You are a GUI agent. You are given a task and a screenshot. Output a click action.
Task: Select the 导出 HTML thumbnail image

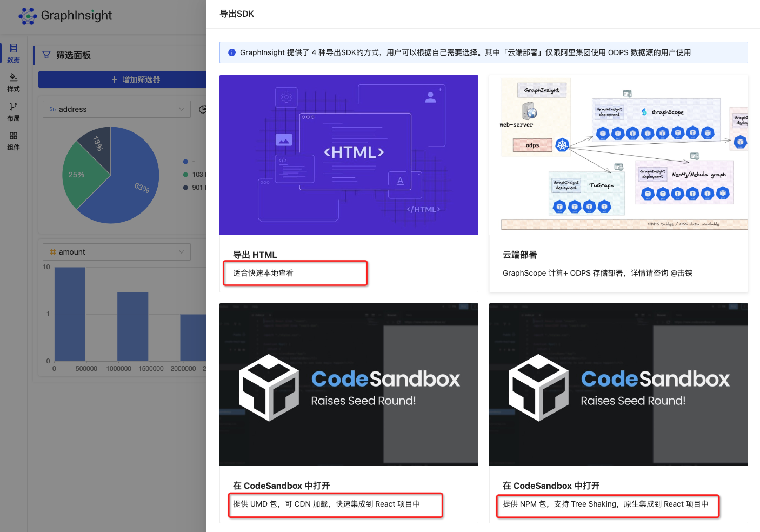[349, 155]
